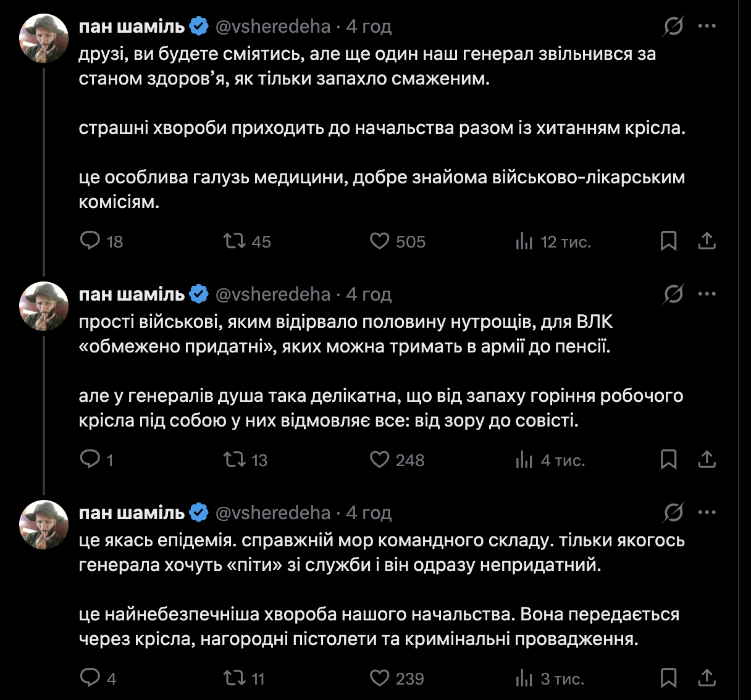Image resolution: width=751 pixels, height=700 pixels.
Task: Open more options menu on third tweet
Action: pos(707,513)
